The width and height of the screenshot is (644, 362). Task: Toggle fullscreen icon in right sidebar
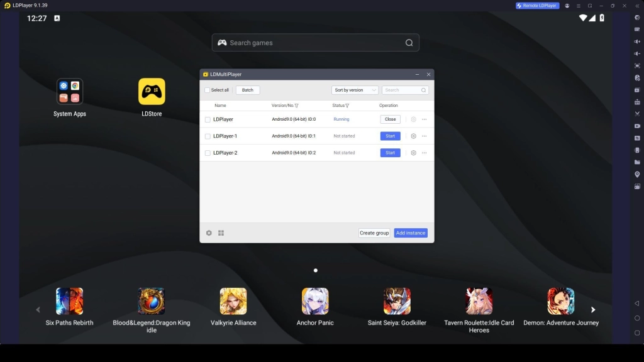(x=637, y=65)
